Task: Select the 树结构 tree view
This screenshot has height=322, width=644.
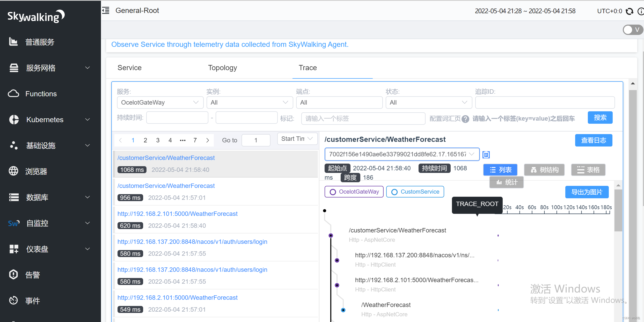Action: tap(544, 170)
